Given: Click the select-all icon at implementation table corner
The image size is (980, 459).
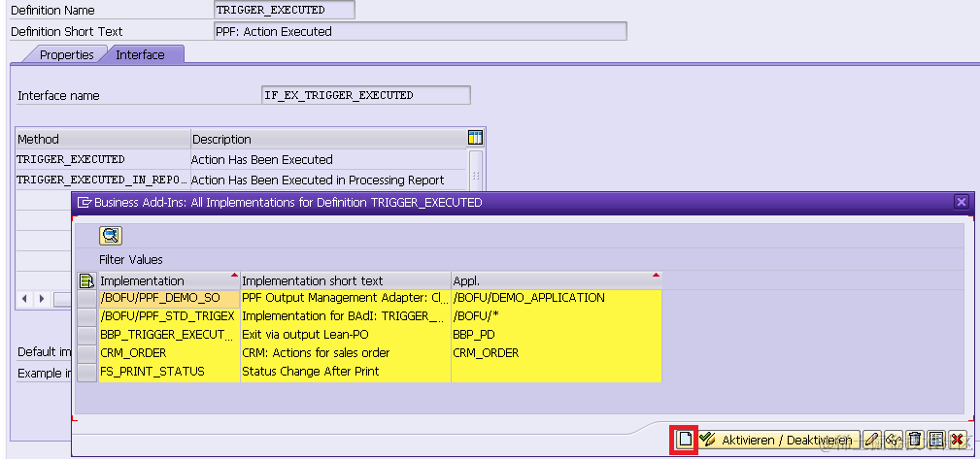Looking at the screenshot, I should 86,281.
